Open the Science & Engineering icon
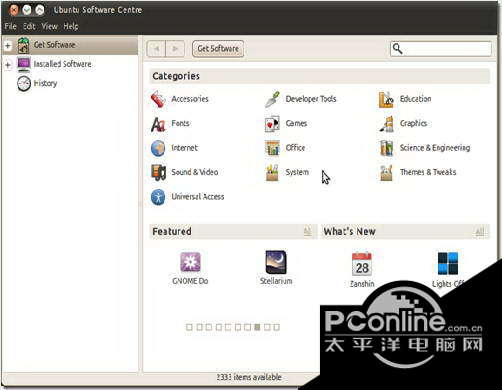The image size is (502, 390). pyautogui.click(x=386, y=148)
